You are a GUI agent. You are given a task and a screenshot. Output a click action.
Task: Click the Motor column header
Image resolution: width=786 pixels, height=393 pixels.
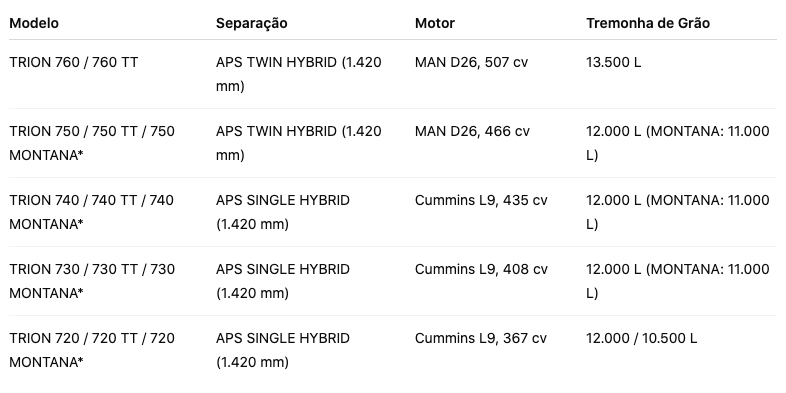[435, 23]
